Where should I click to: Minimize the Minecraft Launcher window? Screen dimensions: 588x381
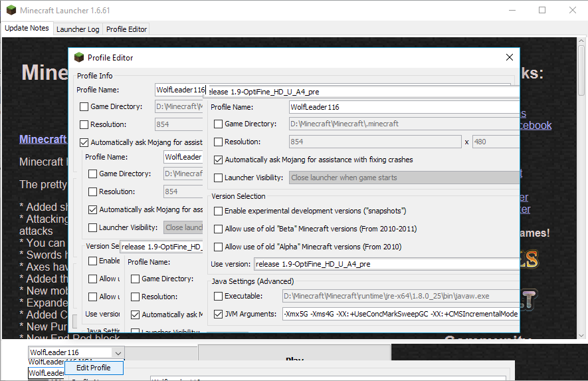coord(512,11)
